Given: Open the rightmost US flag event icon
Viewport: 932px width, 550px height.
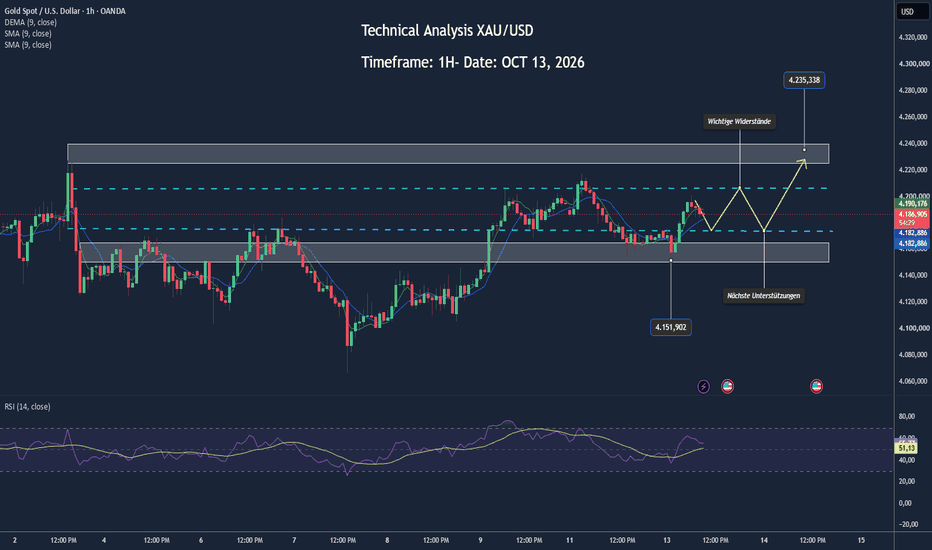Looking at the screenshot, I should tap(816, 386).
